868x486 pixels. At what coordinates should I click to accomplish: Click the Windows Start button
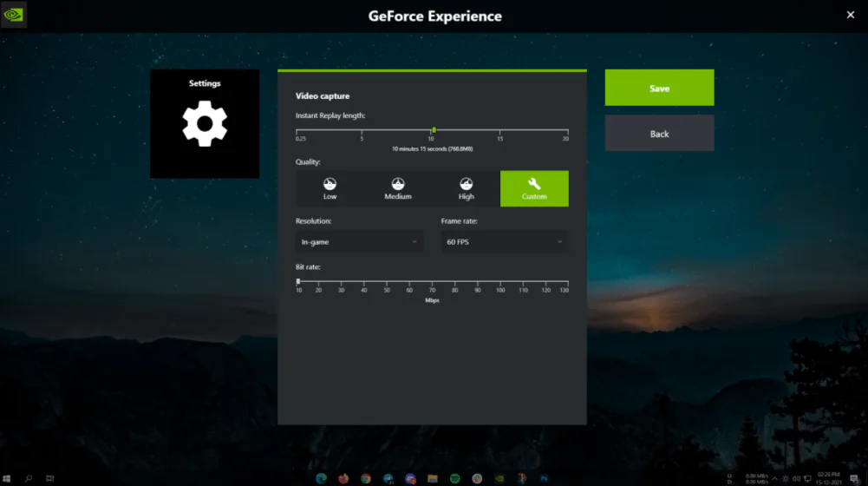[8, 478]
